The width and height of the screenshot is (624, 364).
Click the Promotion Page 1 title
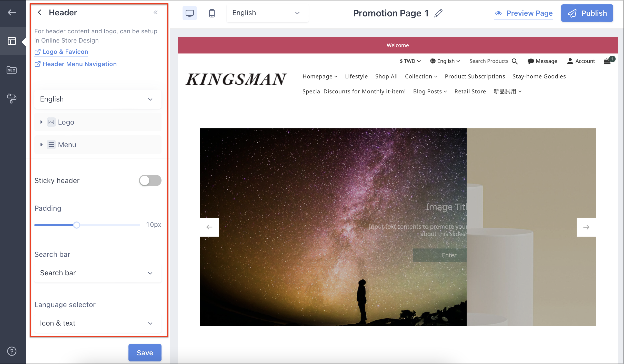[x=391, y=13]
